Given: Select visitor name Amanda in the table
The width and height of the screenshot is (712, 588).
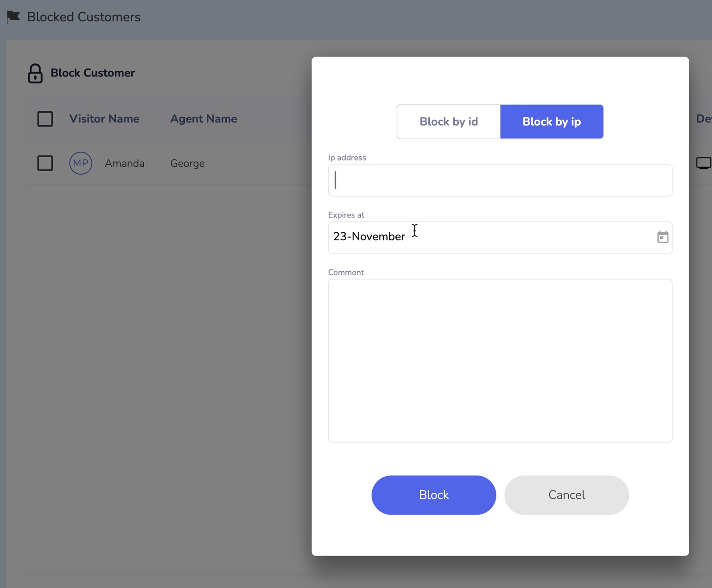Looking at the screenshot, I should point(124,163).
